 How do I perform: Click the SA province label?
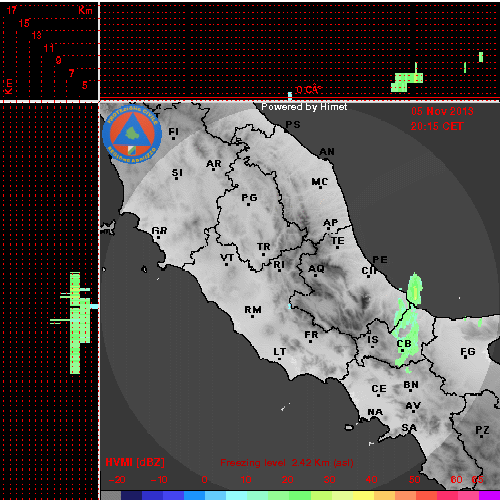pos(409,428)
